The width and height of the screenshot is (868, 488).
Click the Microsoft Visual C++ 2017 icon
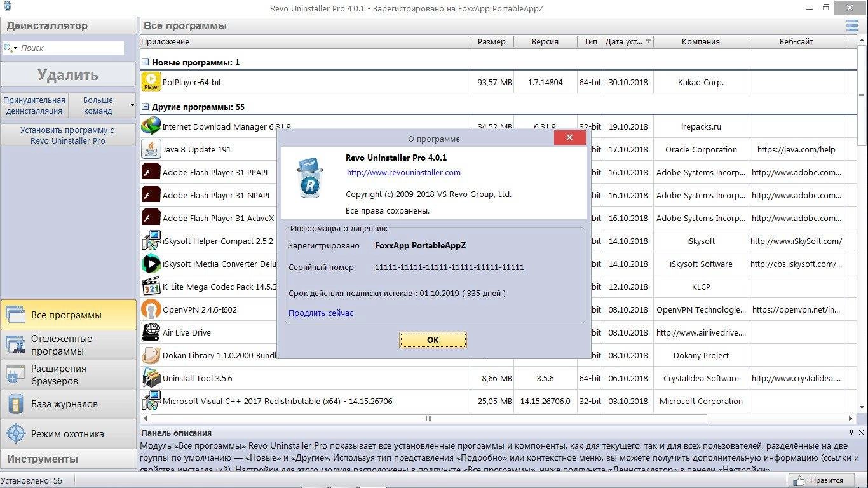tap(151, 401)
